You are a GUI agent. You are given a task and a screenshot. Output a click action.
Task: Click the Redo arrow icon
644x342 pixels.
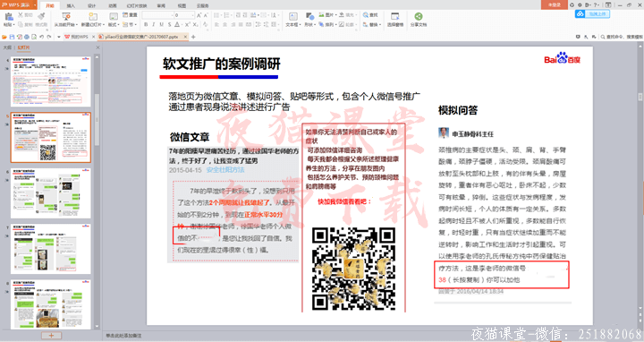[x=49, y=37]
